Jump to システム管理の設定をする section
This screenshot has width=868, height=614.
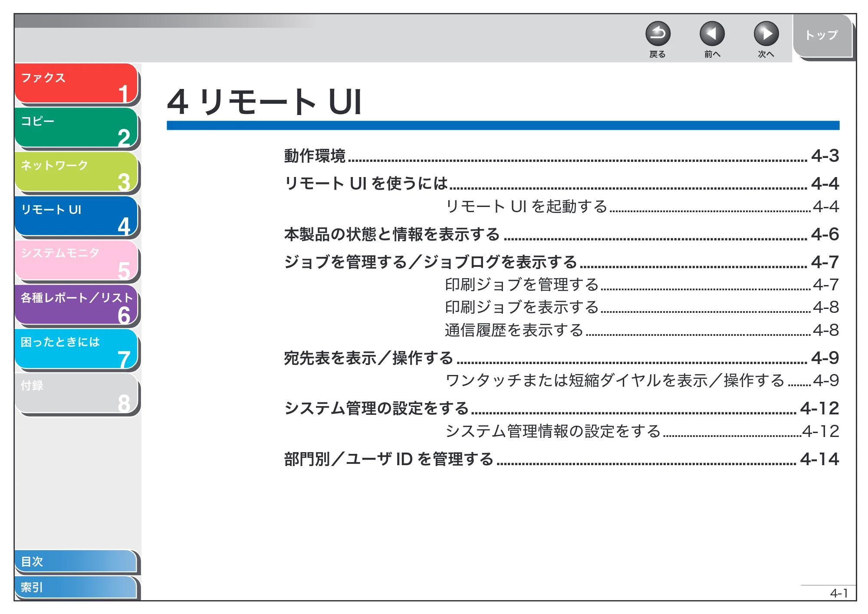point(561,408)
